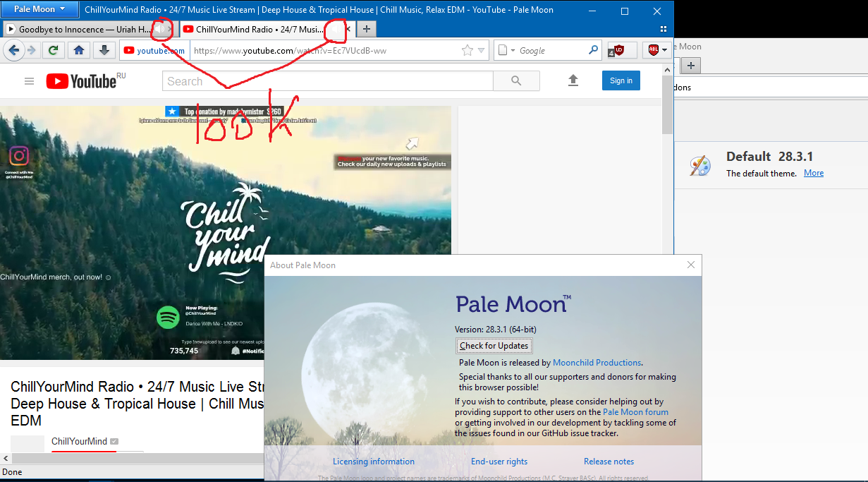Image resolution: width=868 pixels, height=482 pixels.
Task: Click the Version 28.3.1 (64-bit) text
Action: tap(496, 330)
